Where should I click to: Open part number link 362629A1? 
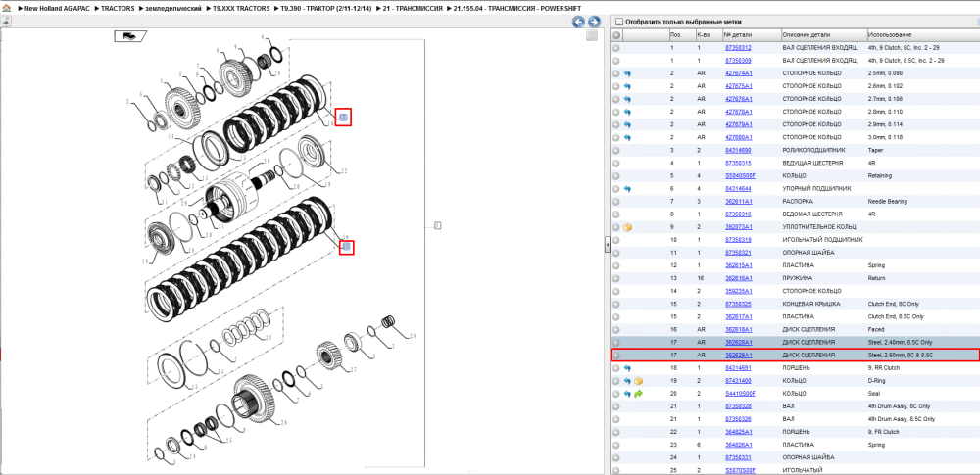tap(739, 355)
